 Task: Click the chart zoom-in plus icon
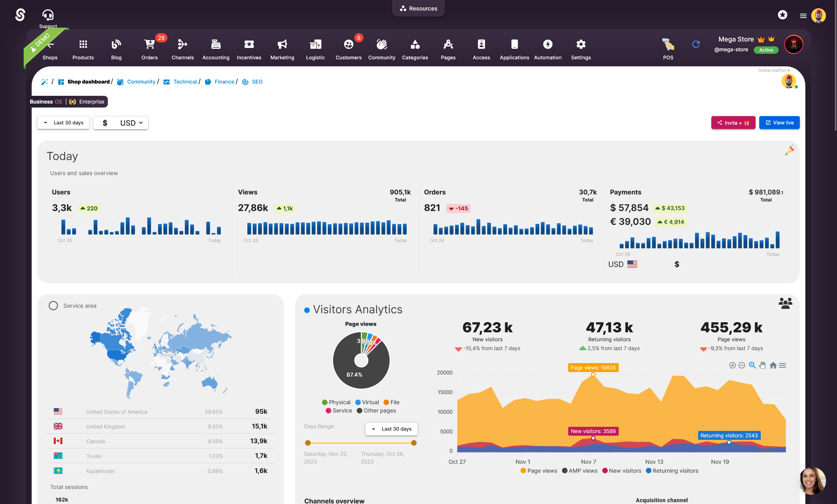[x=733, y=365]
